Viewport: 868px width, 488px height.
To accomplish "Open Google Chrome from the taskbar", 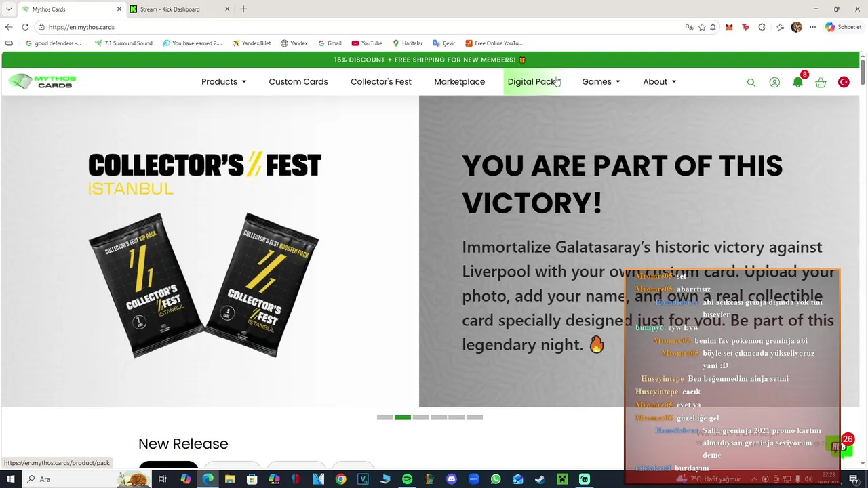I will point(340,479).
